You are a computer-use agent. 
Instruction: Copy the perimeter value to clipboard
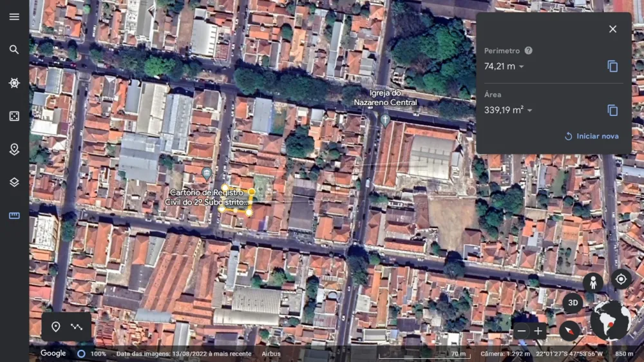coord(612,66)
